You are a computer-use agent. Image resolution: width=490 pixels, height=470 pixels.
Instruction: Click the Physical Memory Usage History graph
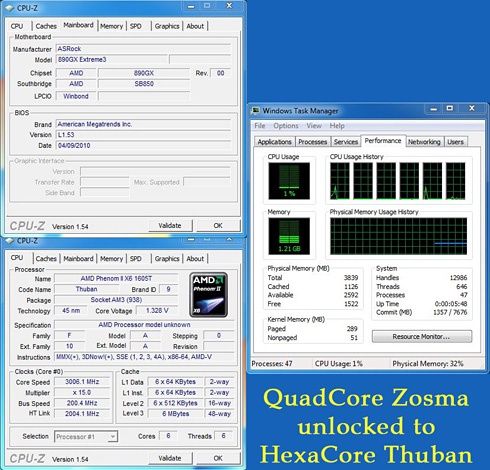[x=398, y=236]
